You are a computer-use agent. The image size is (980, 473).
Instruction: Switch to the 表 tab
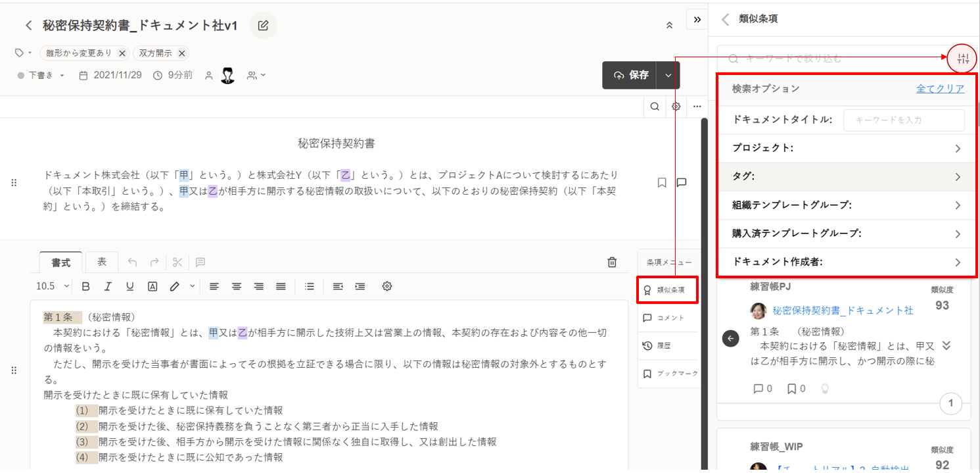point(102,262)
